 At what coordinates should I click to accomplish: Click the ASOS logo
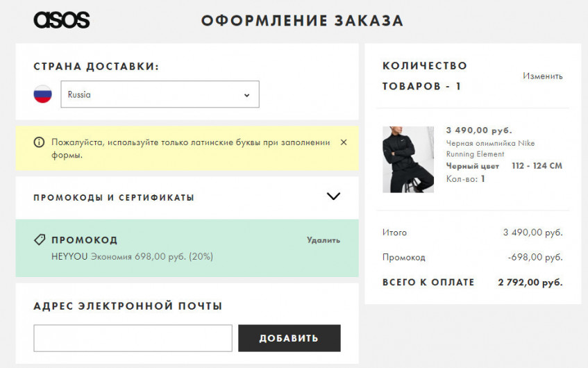point(61,20)
